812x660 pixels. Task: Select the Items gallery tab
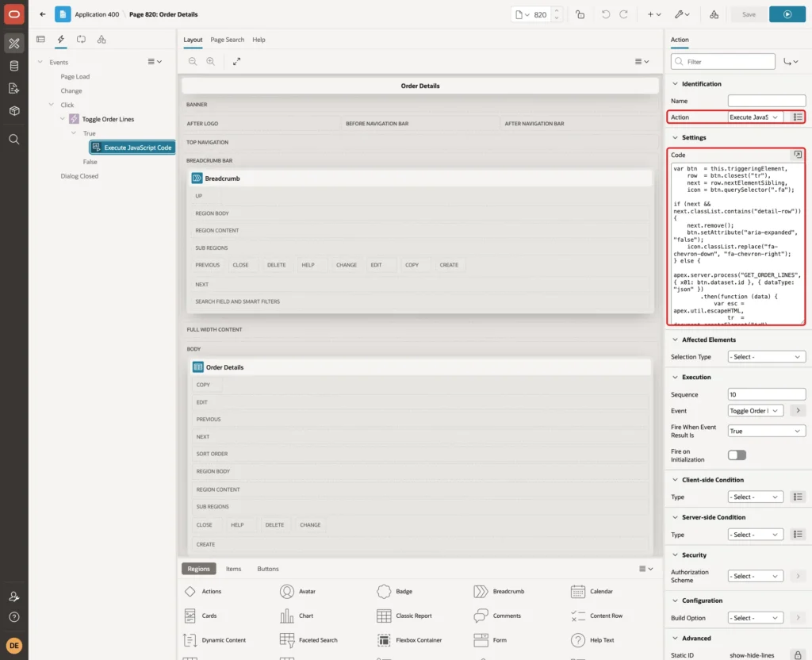pyautogui.click(x=233, y=569)
